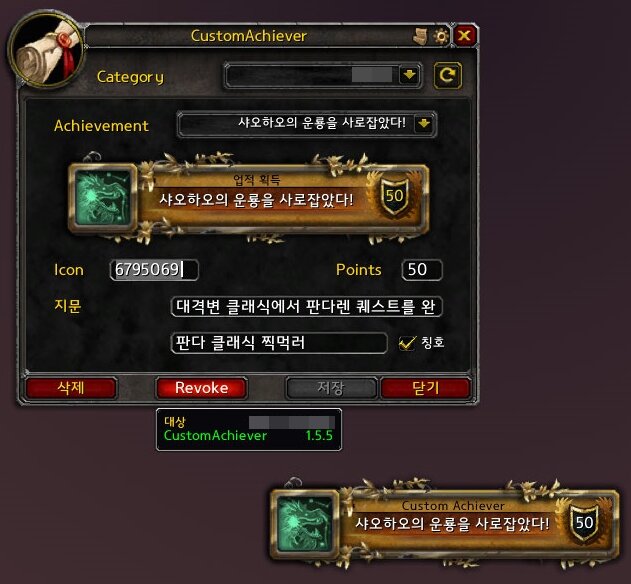Focus the Points value field

(422, 270)
